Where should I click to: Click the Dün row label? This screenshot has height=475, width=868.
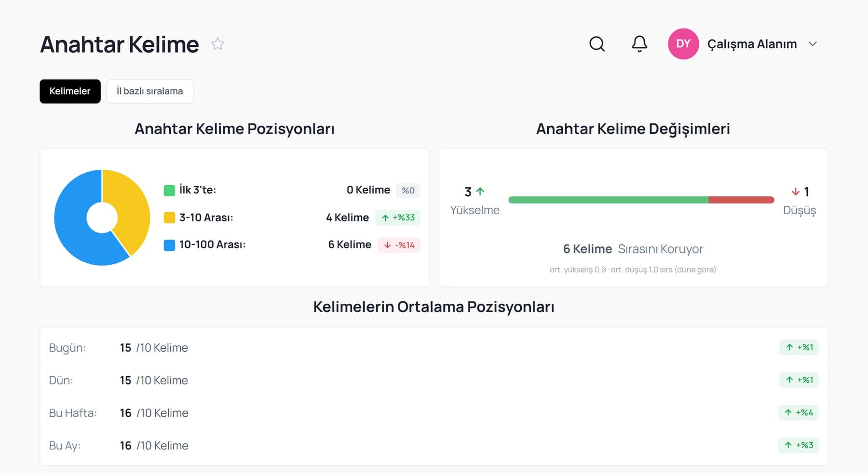point(61,380)
